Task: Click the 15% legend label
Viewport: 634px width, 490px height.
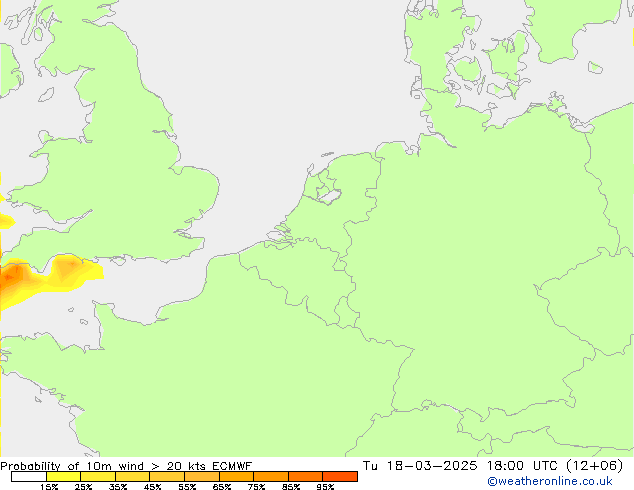Action: point(49,486)
